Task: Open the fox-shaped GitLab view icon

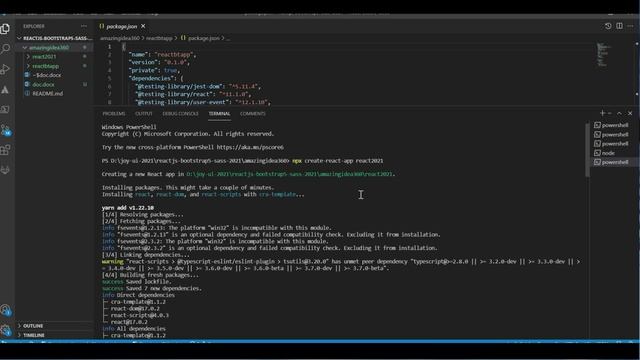Action: (x=5, y=170)
